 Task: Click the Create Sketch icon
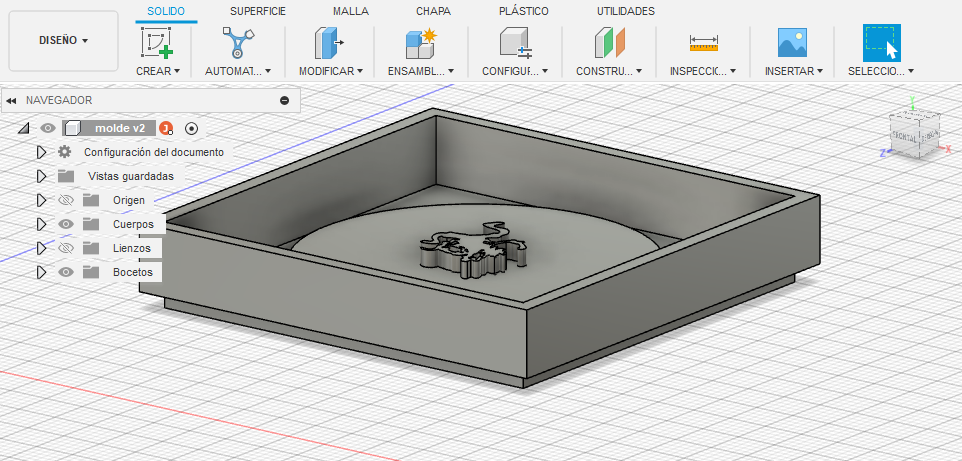tap(157, 42)
